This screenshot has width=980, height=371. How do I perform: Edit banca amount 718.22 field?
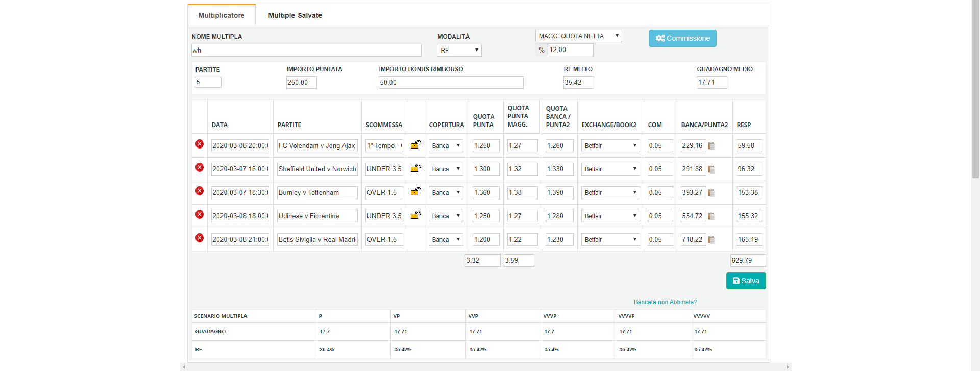coord(694,239)
